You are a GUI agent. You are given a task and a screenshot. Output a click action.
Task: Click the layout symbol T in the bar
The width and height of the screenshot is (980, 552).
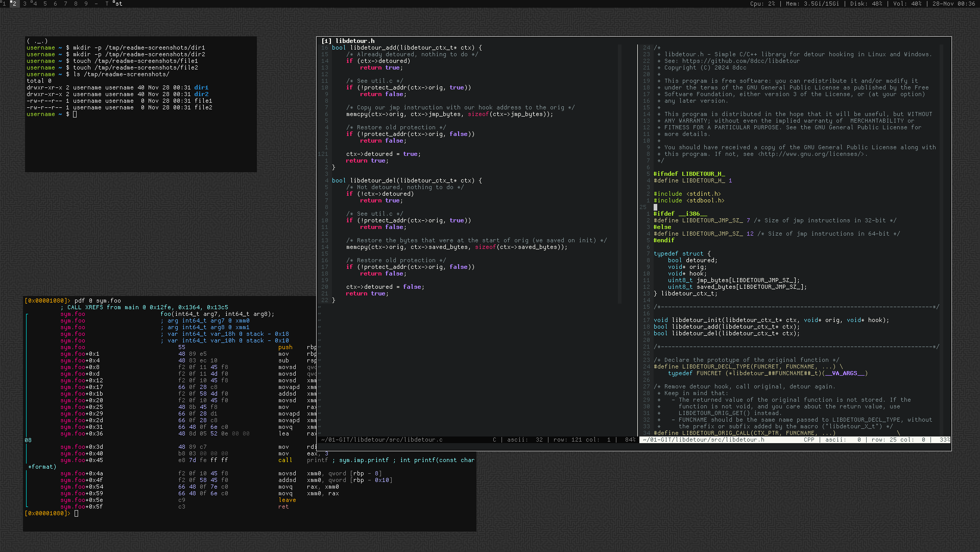[107, 4]
